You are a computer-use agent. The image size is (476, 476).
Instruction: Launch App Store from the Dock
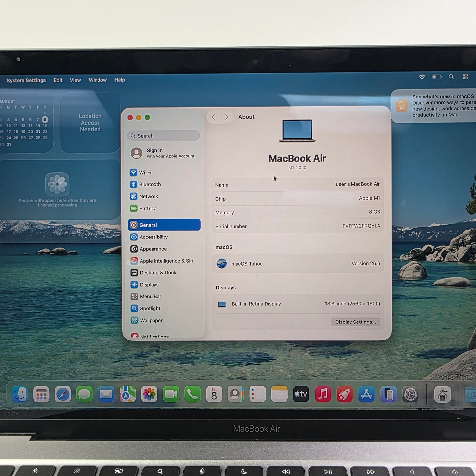click(366, 394)
